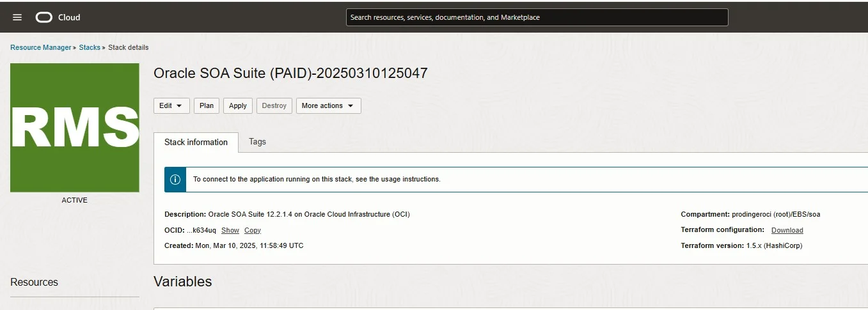The width and height of the screenshot is (868, 310).
Task: Click the green RMS stack thumbnail
Action: tap(75, 127)
